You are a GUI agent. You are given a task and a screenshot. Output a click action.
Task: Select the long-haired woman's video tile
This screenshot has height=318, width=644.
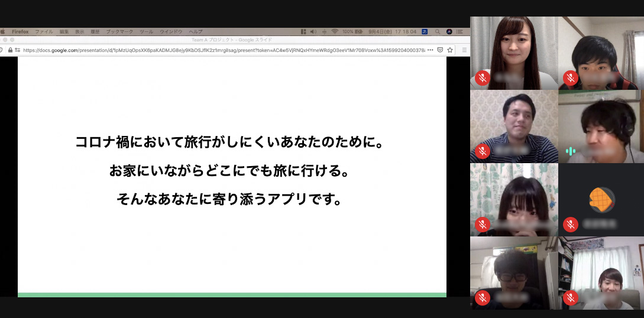(x=514, y=53)
